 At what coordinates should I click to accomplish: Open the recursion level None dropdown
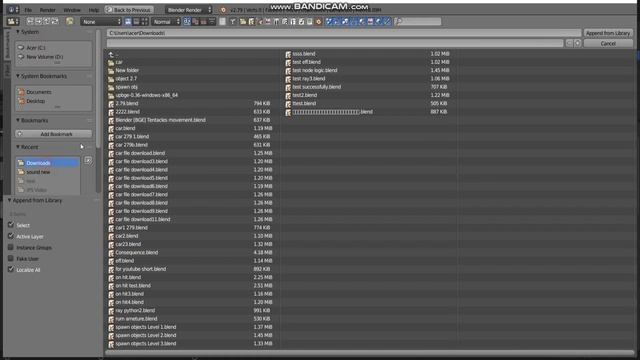[101, 21]
